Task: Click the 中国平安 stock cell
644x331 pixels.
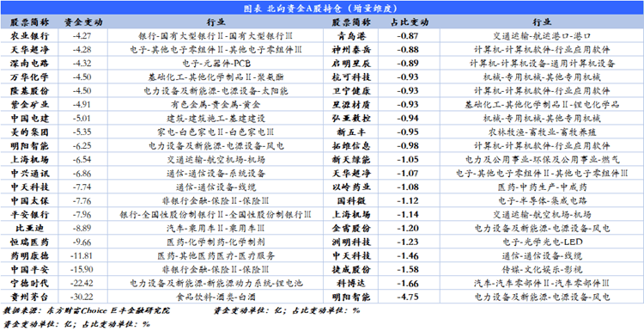Action: (29, 269)
